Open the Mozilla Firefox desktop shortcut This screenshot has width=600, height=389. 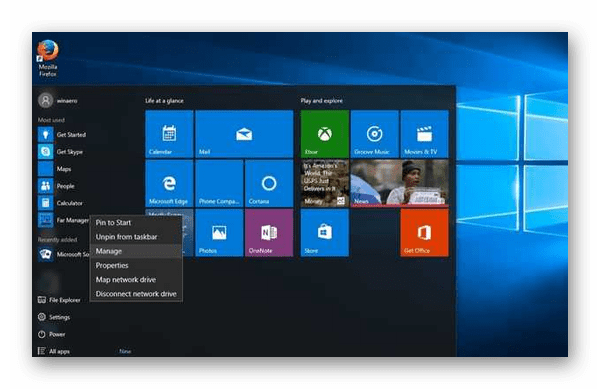coord(48,58)
